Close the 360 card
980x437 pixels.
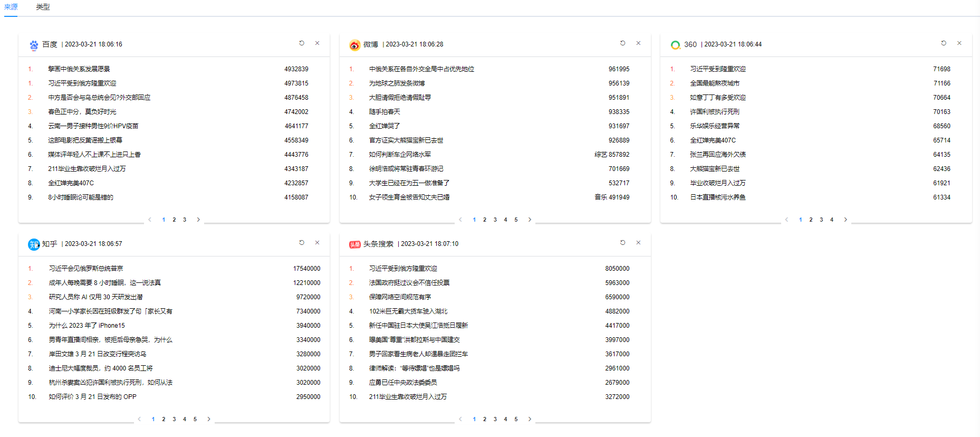coord(959,43)
